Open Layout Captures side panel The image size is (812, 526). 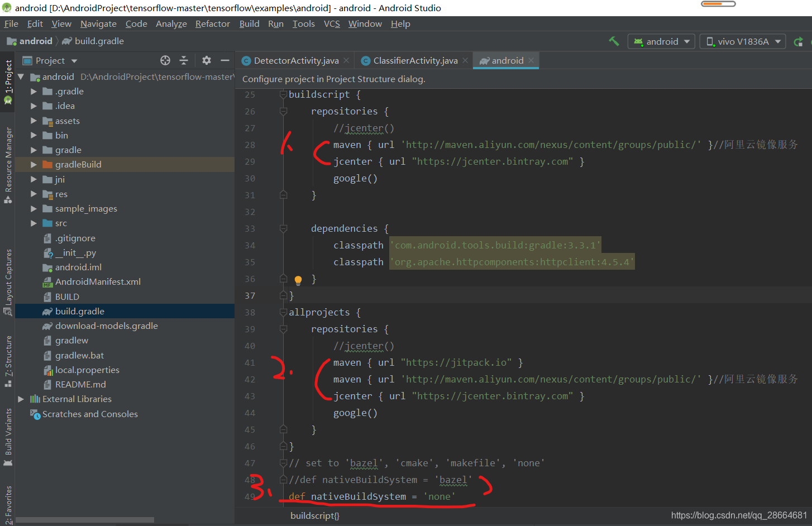click(8, 283)
